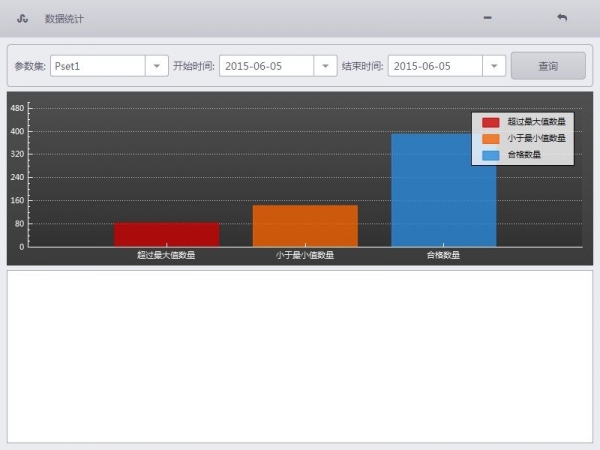This screenshot has height=450, width=600.
Task: Click the 小于最小值数量 x-axis label
Action: [x=305, y=256]
